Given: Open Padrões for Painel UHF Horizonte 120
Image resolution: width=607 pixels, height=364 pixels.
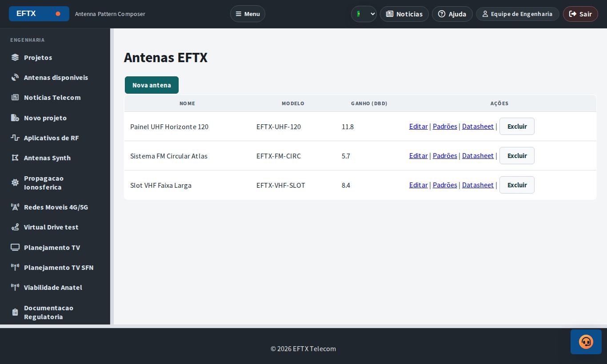Looking at the screenshot, I should 445,126.
